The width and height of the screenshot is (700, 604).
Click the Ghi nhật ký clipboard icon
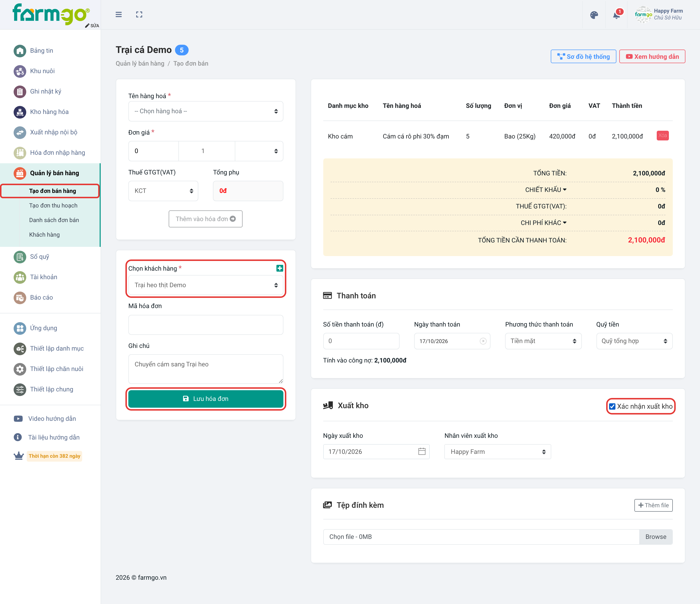point(20,92)
